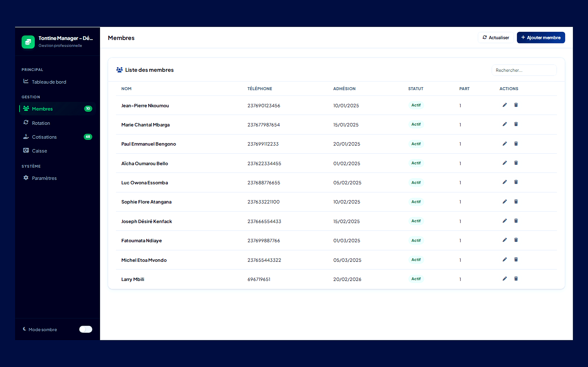The height and width of the screenshot is (367, 588).
Task: Open Cotisations via its hand-coin icon
Action: 26,137
